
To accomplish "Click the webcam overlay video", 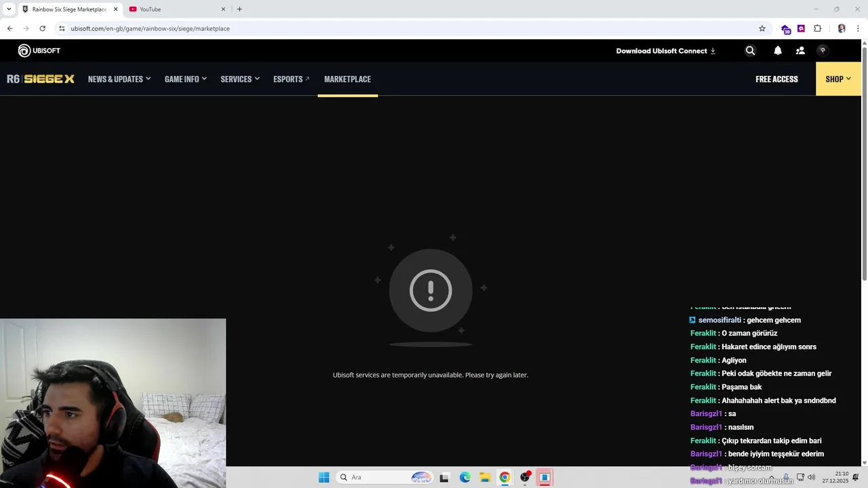I will tap(113, 403).
